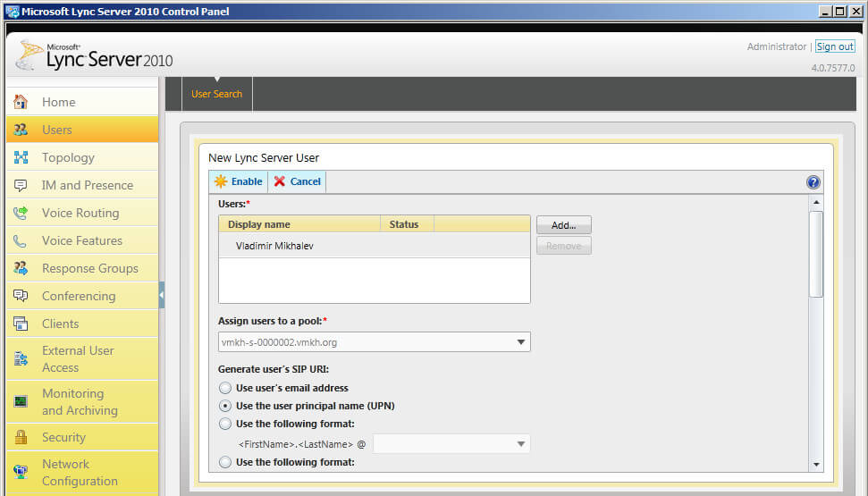Click the version number 4.0.7577.0
Image resolution: width=868 pixels, height=496 pixels.
tap(833, 68)
